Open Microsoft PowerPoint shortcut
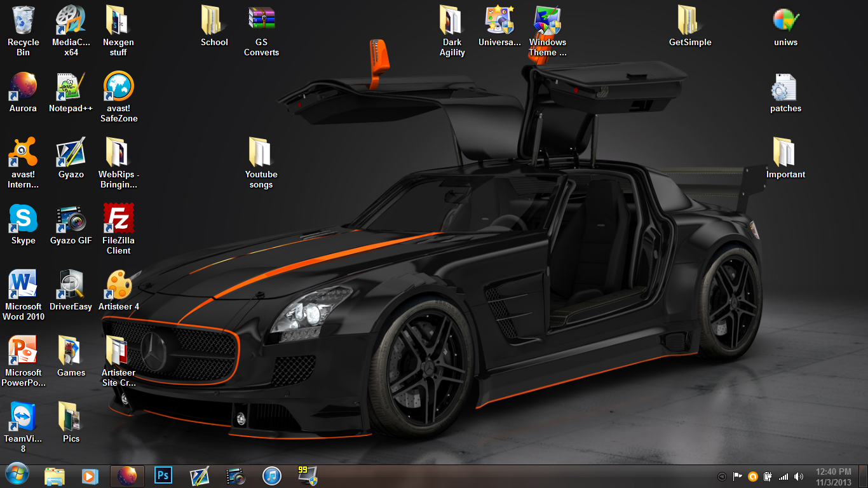Screen dimensions: 868x488 pos(24,360)
